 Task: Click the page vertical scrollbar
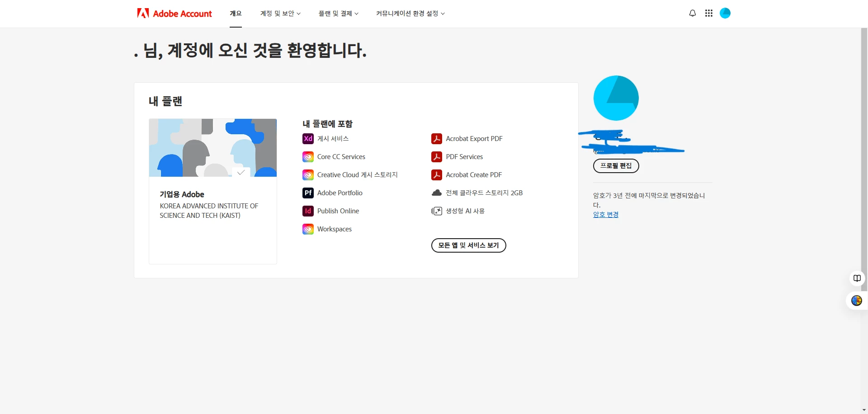pos(864,159)
